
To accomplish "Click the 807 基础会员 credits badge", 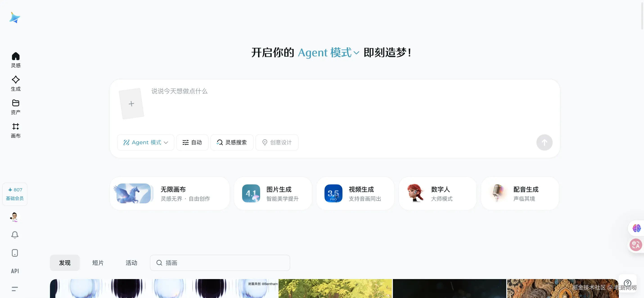I will pyautogui.click(x=15, y=194).
